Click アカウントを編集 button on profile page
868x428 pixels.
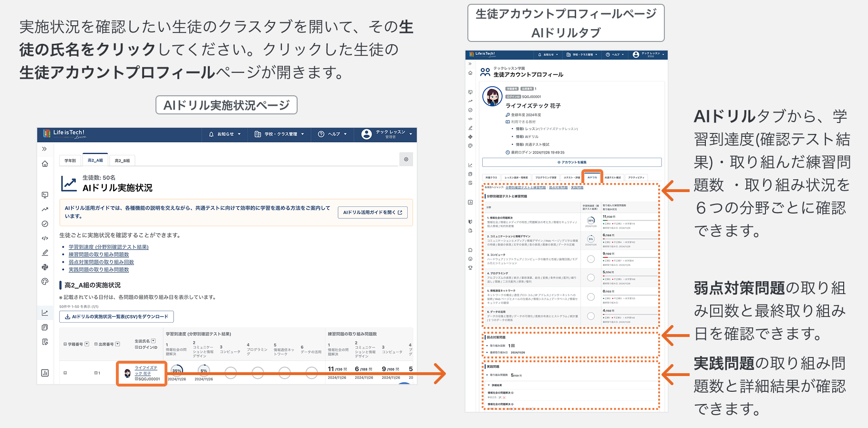coord(572,162)
